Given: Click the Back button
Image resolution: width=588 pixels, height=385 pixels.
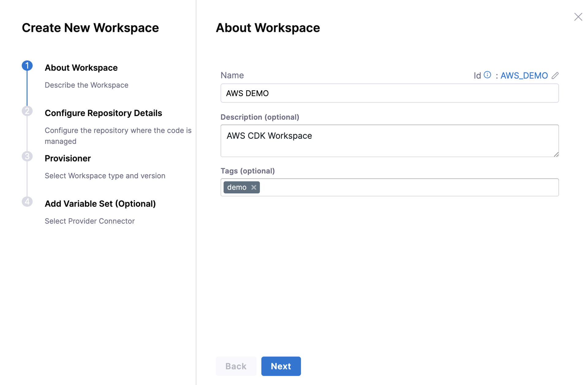Looking at the screenshot, I should pyautogui.click(x=236, y=366).
